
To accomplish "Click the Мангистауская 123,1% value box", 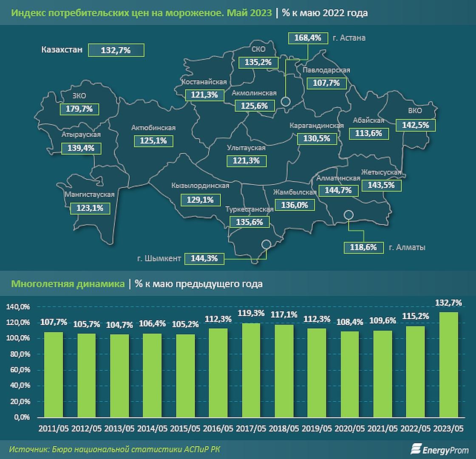I will click(x=90, y=208).
